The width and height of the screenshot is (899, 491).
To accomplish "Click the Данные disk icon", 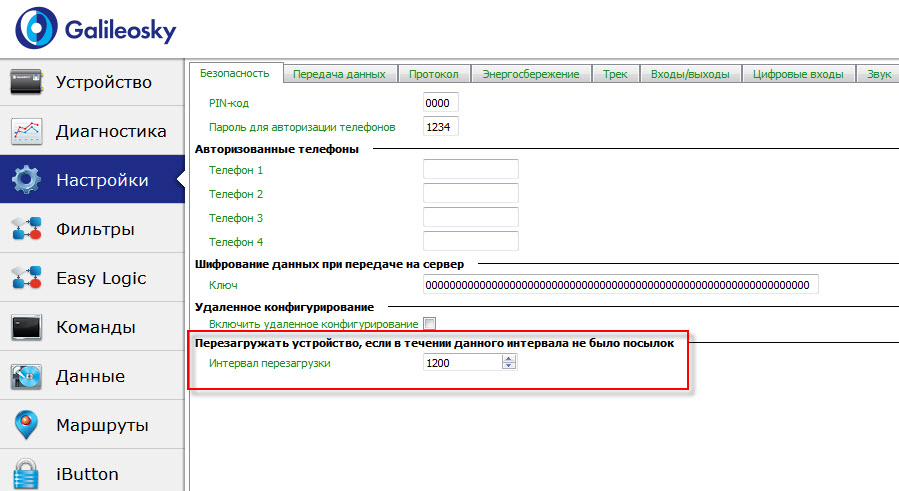I will pyautogui.click(x=26, y=376).
